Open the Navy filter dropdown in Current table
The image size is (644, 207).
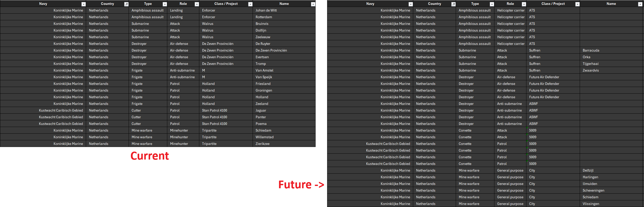pos(84,4)
